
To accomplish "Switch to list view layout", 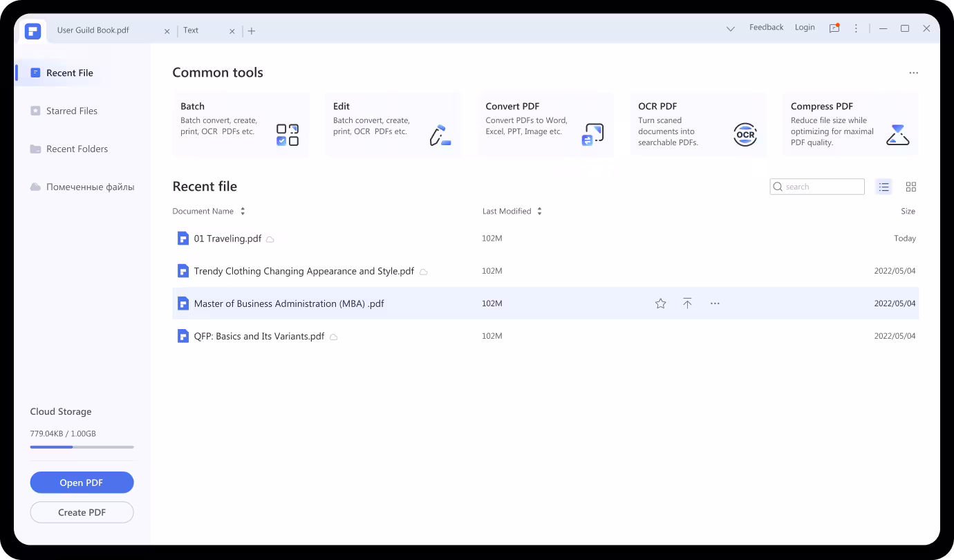I will [883, 187].
